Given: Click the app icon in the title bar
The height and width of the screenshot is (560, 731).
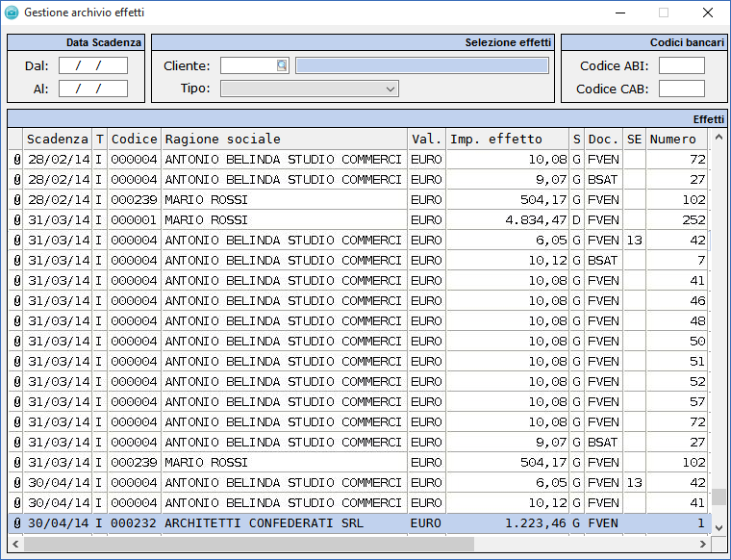Looking at the screenshot, I should [x=12, y=13].
